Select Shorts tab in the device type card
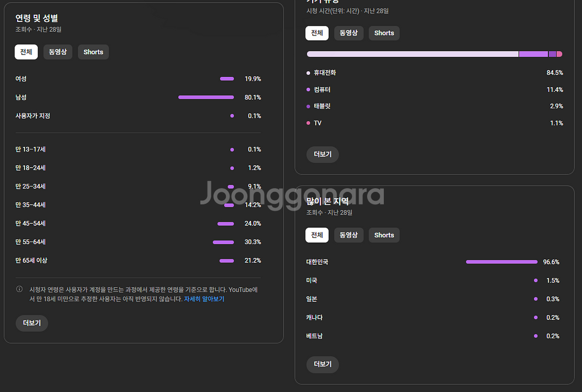 pos(384,33)
